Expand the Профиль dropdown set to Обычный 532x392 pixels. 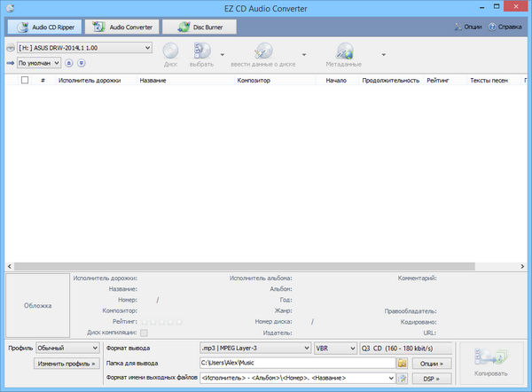[61, 348]
